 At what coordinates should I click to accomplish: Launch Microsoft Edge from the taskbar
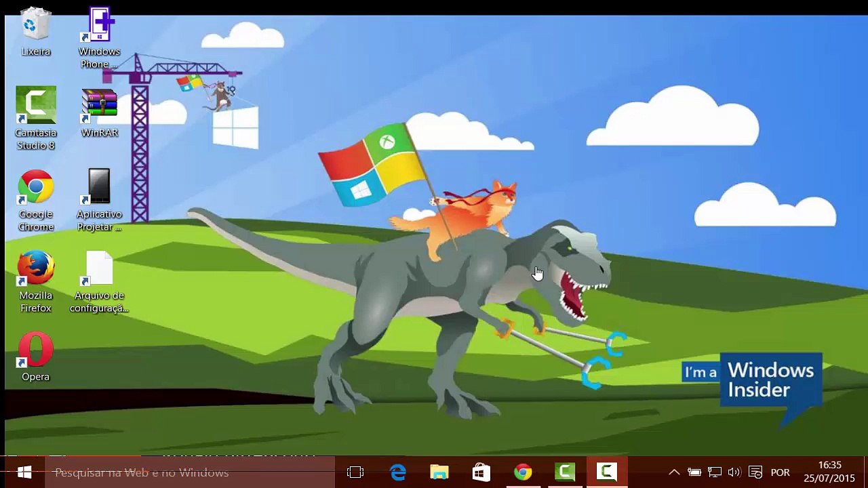tap(397, 472)
